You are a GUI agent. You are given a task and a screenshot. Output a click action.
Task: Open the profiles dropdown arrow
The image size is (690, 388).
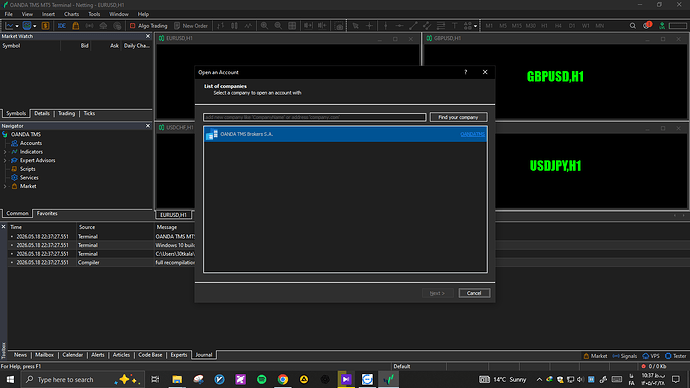[x=34, y=26]
